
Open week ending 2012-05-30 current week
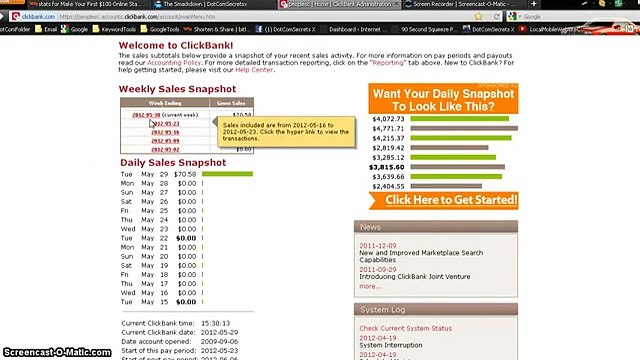coord(146,115)
